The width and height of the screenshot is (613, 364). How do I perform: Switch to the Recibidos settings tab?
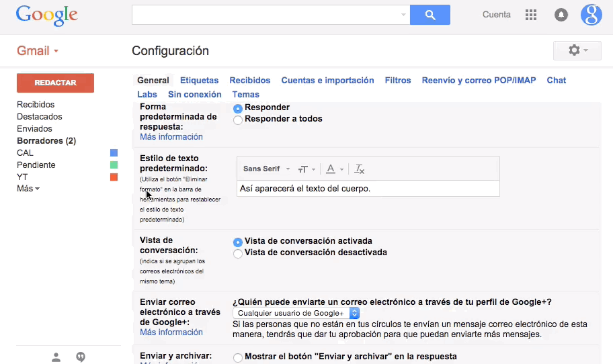[x=250, y=80]
